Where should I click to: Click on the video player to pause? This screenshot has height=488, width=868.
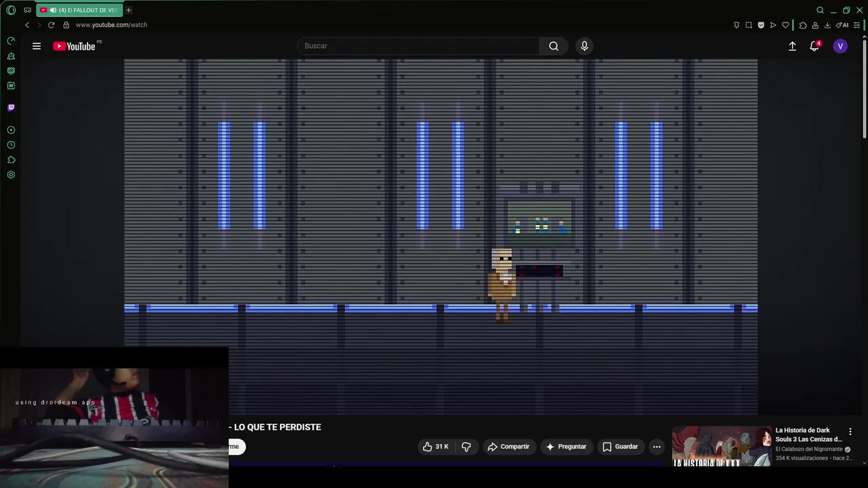click(441, 237)
